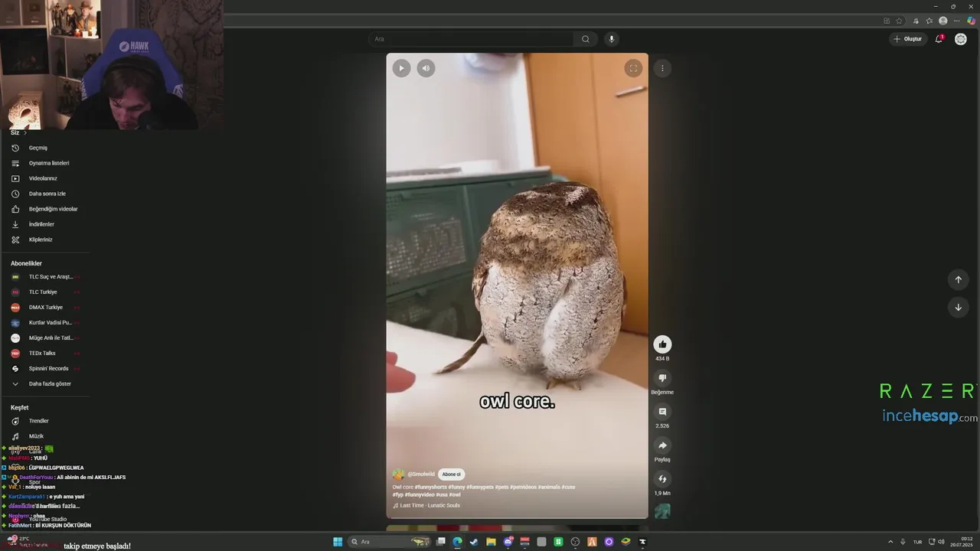Open the @Smolwild channel avatar
Viewport: 980px width, 551px height.
point(398,474)
